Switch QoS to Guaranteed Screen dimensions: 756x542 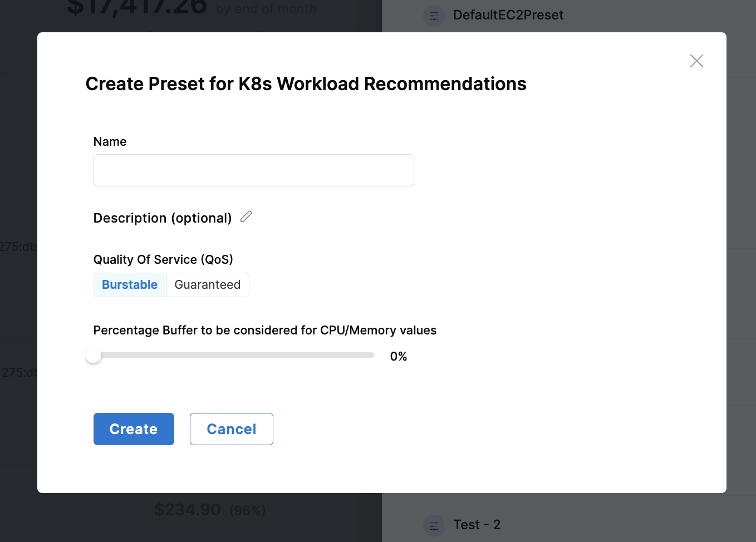click(208, 285)
